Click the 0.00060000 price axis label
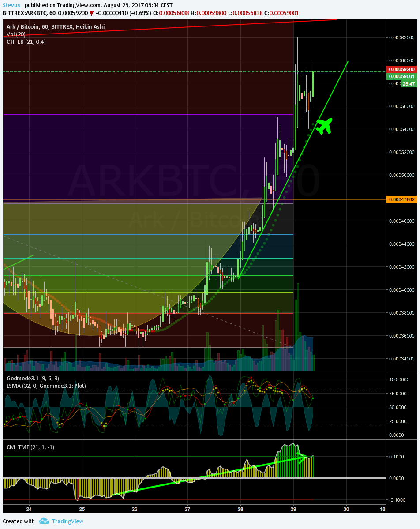Screen dimensions: 420x529 (x=402, y=60)
